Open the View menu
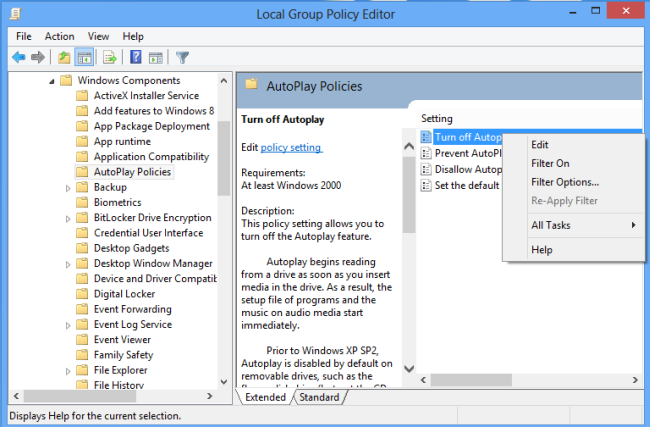 tap(98, 36)
